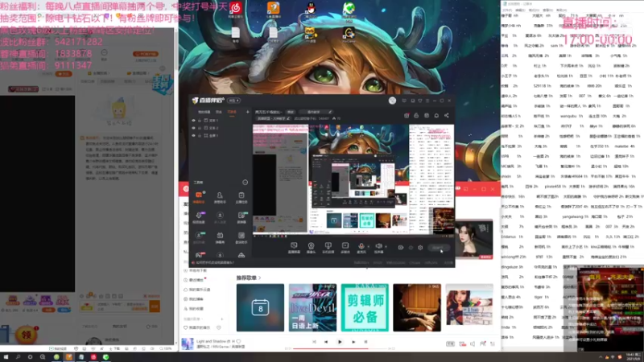Expand speaker options dropdown arrow
Viewport: 644px width, 362px height.
pyautogui.click(x=386, y=247)
